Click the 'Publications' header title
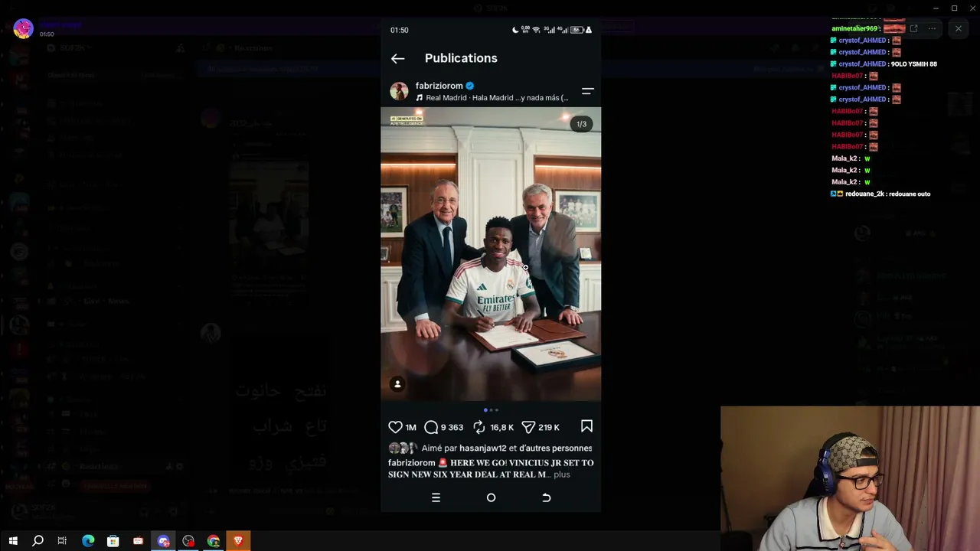This screenshot has width=980, height=551. click(461, 58)
